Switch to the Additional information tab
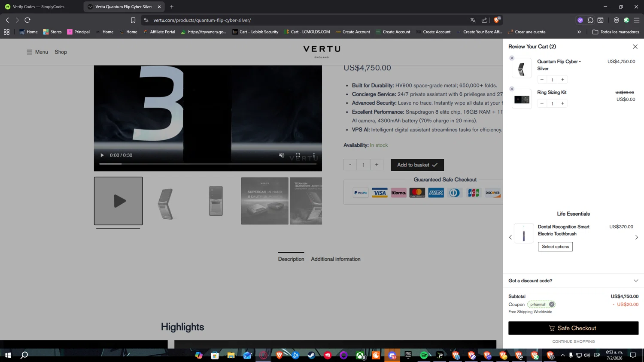The height and width of the screenshot is (362, 644). point(336,259)
